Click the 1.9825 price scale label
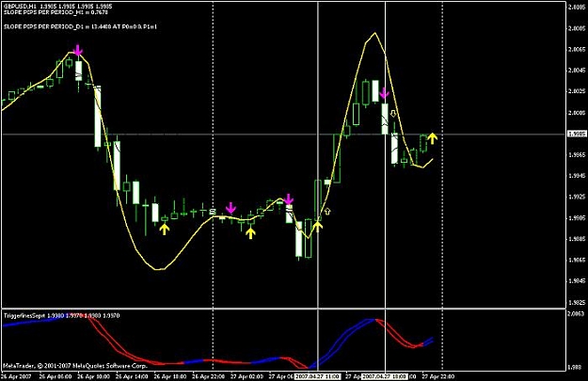This screenshot has height=381, width=588. pyautogui.click(x=577, y=302)
